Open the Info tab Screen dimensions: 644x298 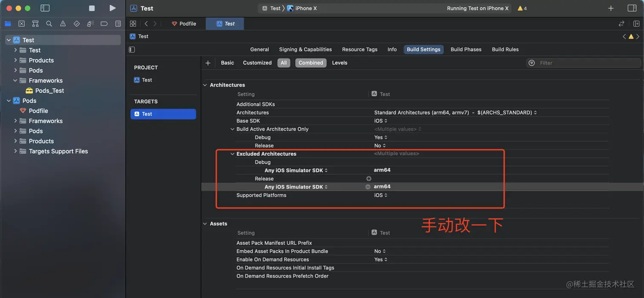(x=392, y=49)
